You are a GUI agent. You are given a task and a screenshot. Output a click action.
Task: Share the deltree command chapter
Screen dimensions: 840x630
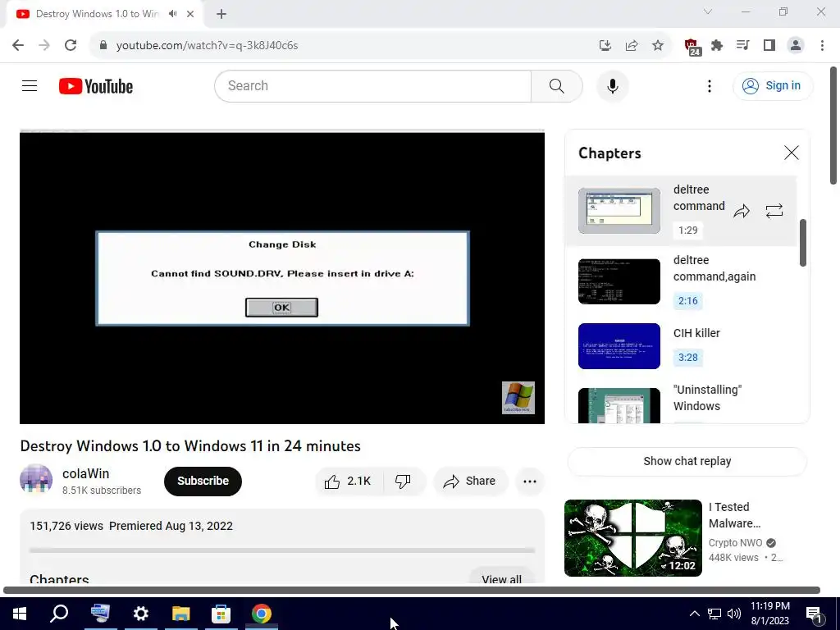[x=742, y=211]
